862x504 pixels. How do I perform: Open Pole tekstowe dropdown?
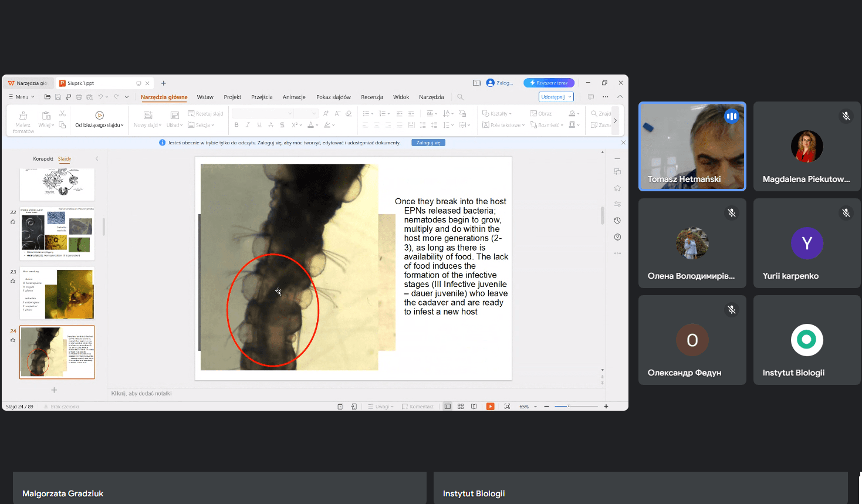click(x=503, y=125)
